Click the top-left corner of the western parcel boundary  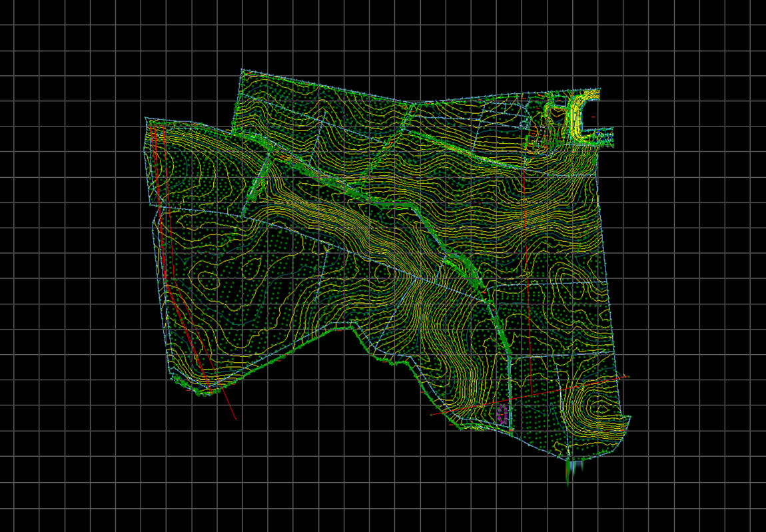146,119
